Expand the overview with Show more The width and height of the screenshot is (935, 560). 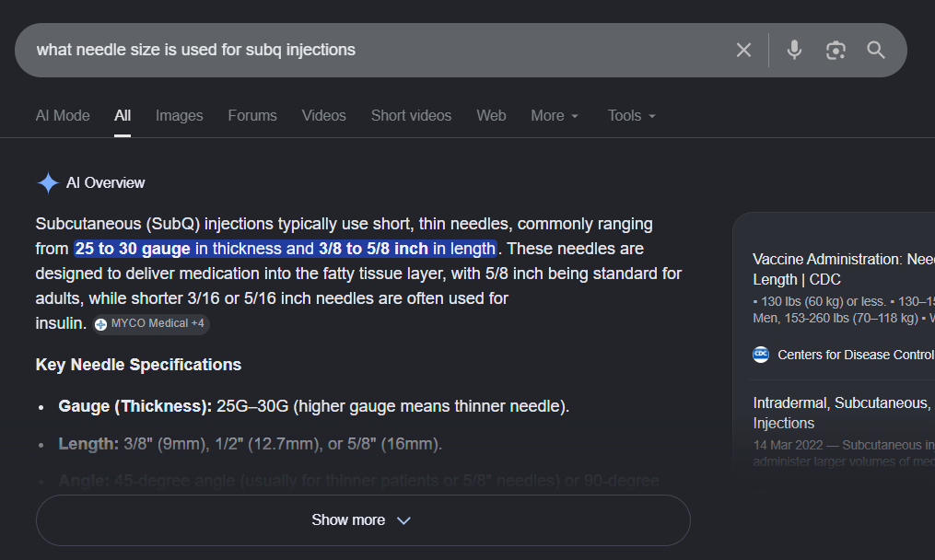point(363,520)
